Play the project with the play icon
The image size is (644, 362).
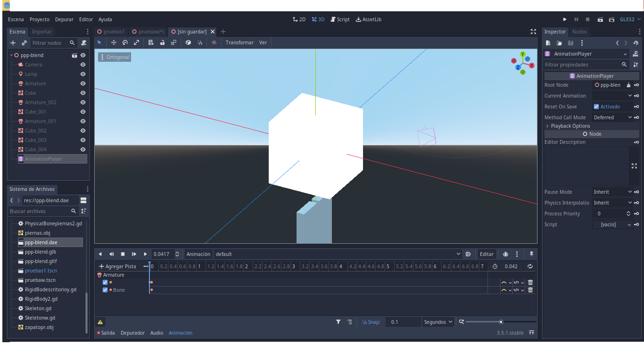tap(565, 19)
